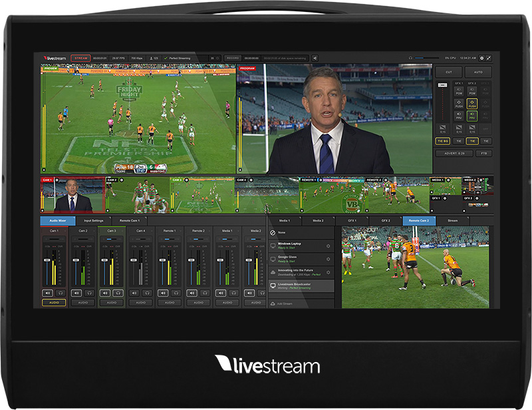The height and width of the screenshot is (410, 532).
Task: Switch to the Audio Mixer tab
Action: pos(58,221)
